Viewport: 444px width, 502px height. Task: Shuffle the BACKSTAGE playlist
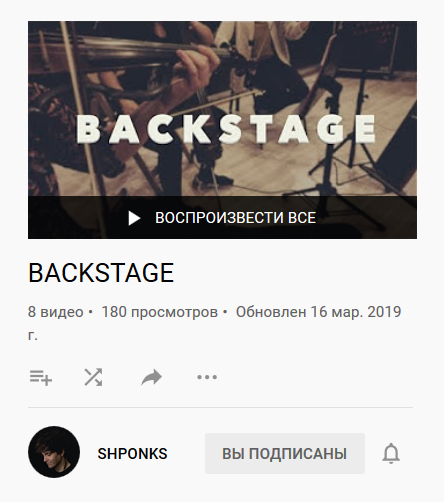click(93, 377)
